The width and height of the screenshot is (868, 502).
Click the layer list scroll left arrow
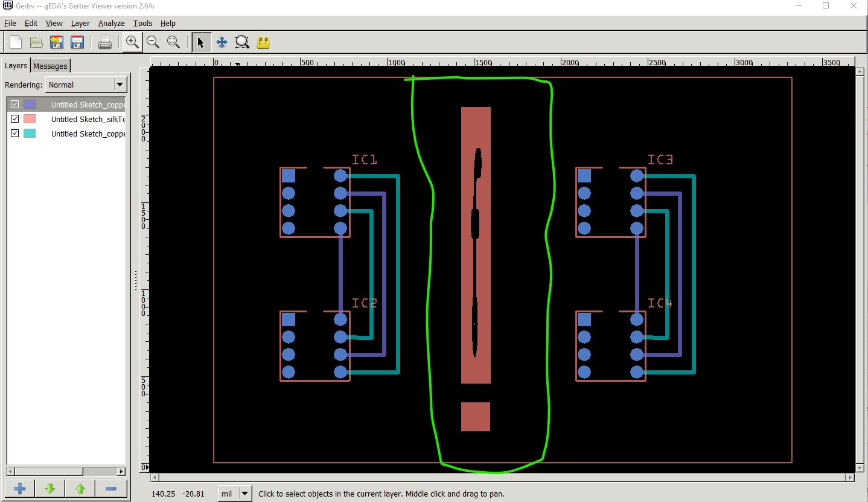tap(10, 471)
